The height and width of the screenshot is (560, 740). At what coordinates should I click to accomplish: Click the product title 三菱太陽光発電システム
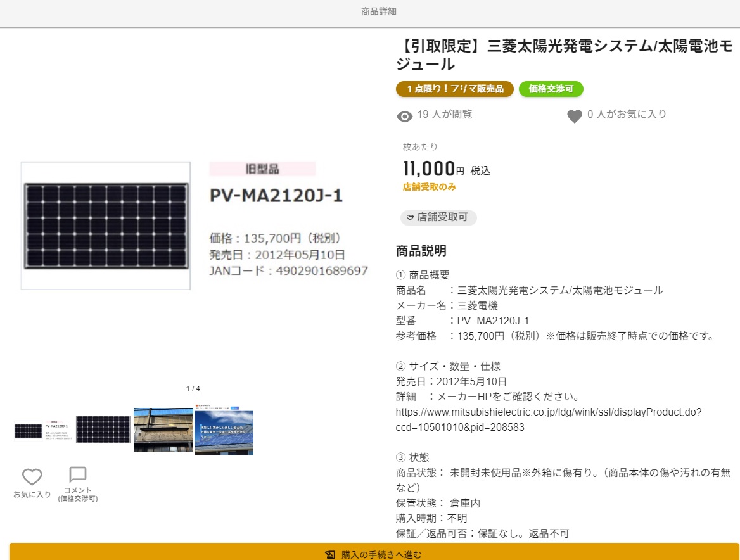(x=564, y=55)
